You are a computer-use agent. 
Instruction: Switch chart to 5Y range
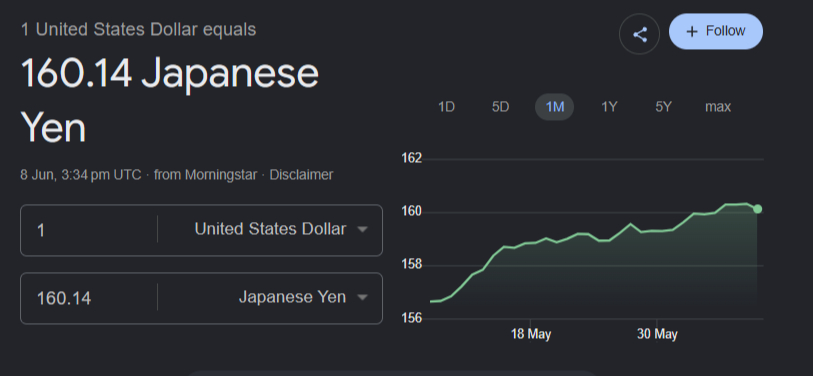(663, 107)
